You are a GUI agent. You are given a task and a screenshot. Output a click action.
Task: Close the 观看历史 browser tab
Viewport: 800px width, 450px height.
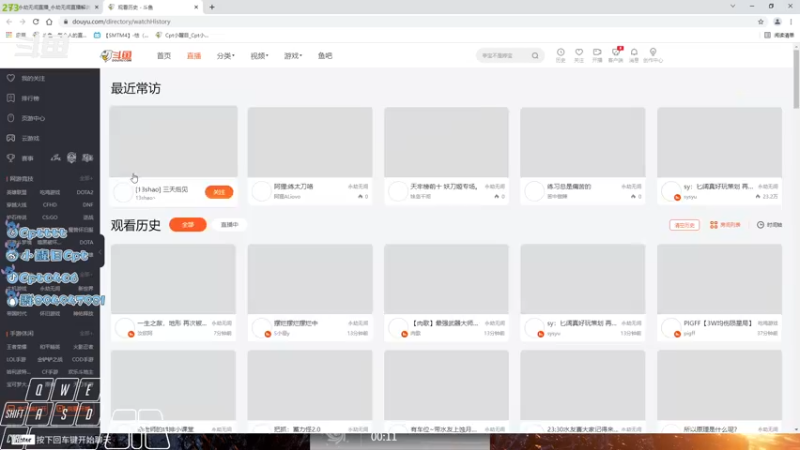point(196,7)
